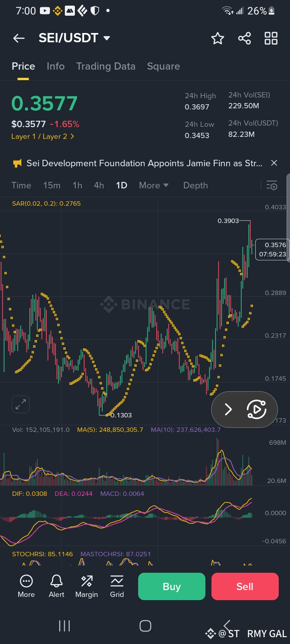The image size is (290, 644).
Task: Tap the current price tag 0.3576
Action: 273,250
